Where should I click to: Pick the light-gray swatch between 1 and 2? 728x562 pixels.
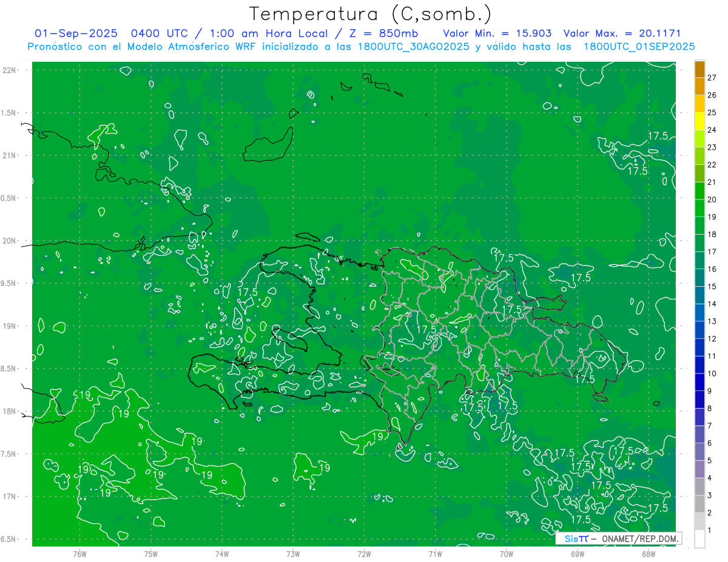click(699, 522)
